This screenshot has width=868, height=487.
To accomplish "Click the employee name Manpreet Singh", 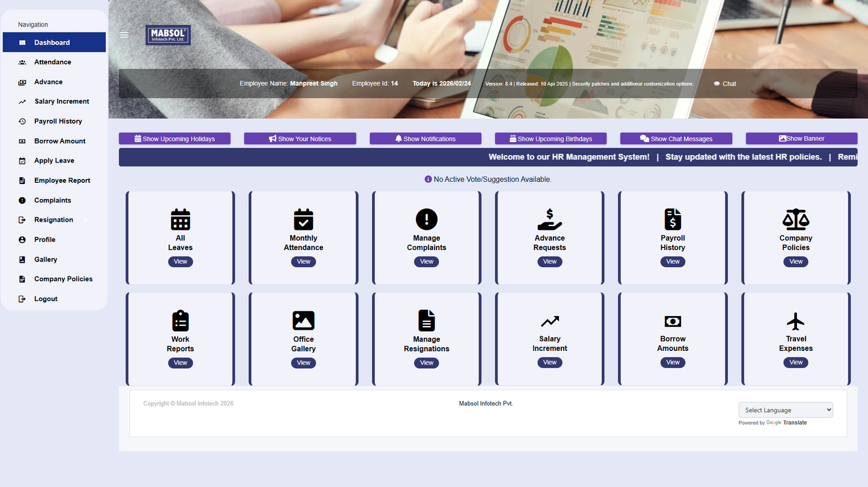I will [x=314, y=84].
